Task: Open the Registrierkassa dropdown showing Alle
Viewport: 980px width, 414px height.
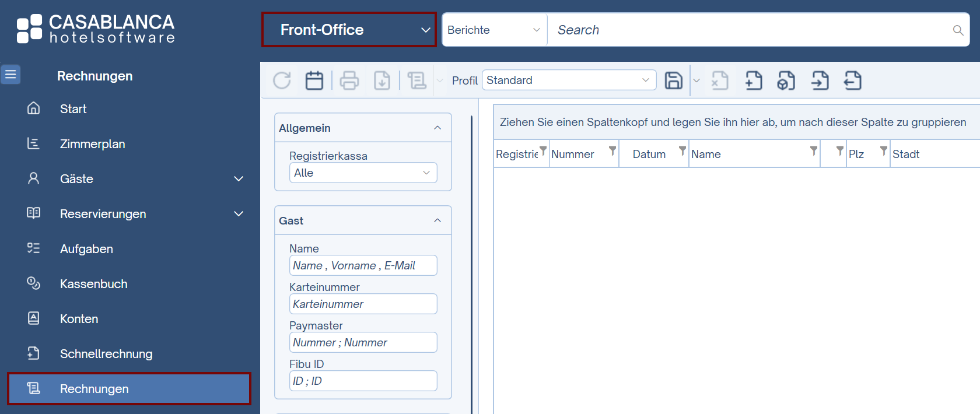Action: [x=363, y=173]
